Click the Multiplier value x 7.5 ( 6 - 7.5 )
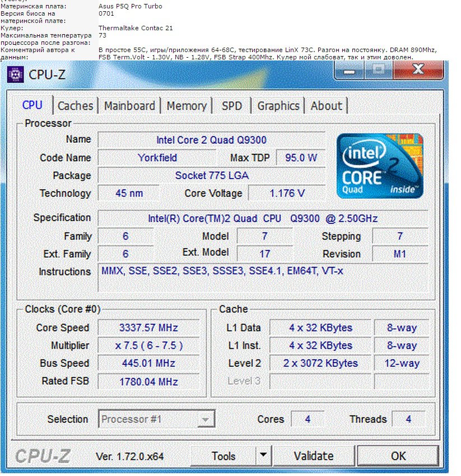 point(148,346)
